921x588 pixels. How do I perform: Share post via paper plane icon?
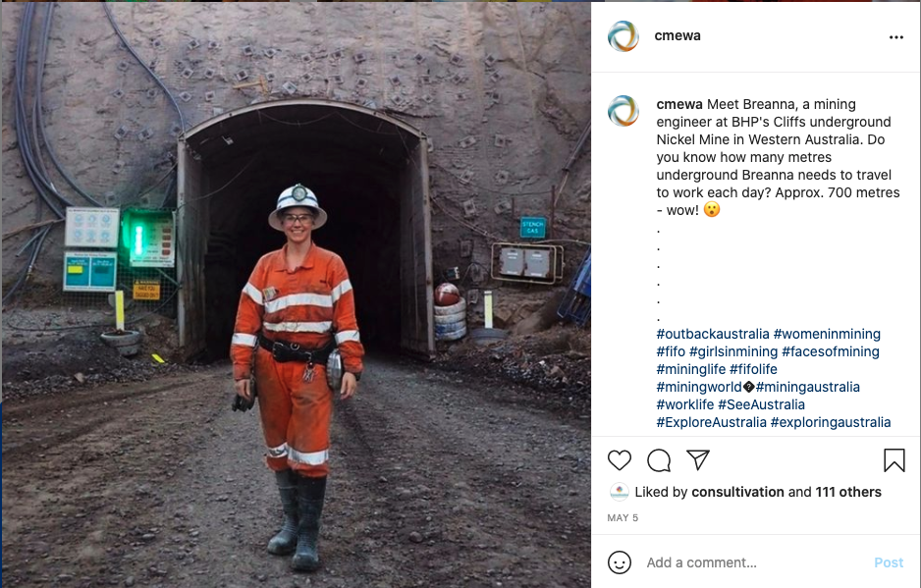698,460
